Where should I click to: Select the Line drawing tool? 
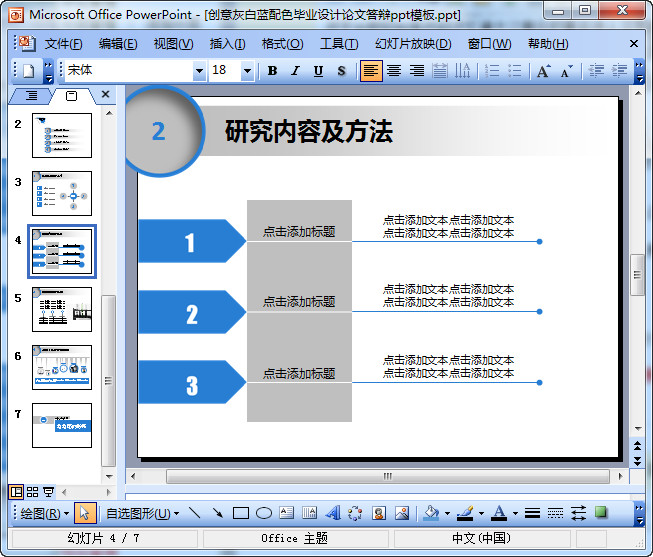[x=194, y=513]
